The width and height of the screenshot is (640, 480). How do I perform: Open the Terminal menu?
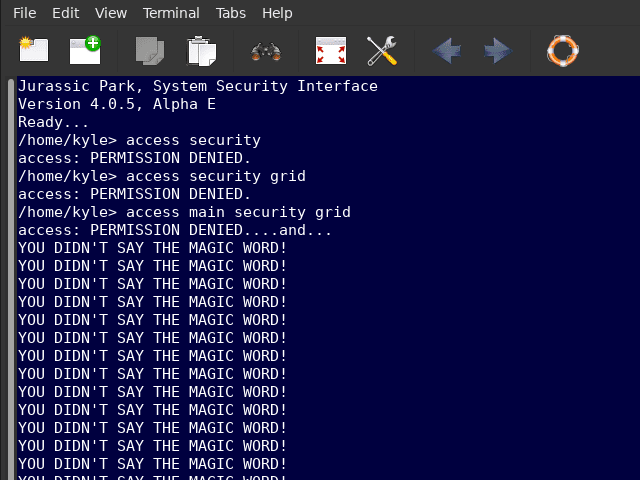pos(171,13)
